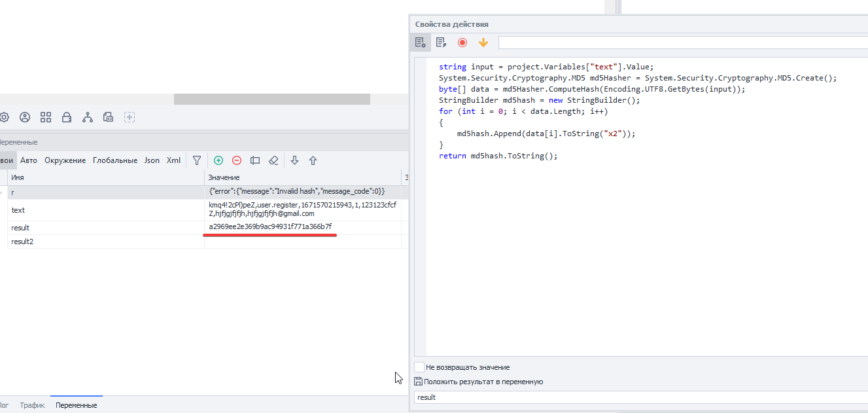Open the variables filter funnel icon
The height and width of the screenshot is (413, 868).
tap(196, 160)
